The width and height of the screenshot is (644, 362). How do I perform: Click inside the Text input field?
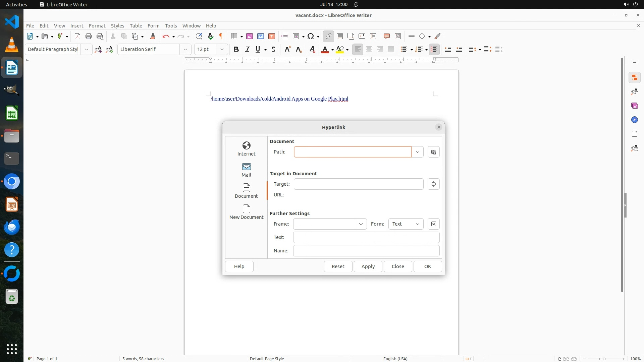coord(366,237)
